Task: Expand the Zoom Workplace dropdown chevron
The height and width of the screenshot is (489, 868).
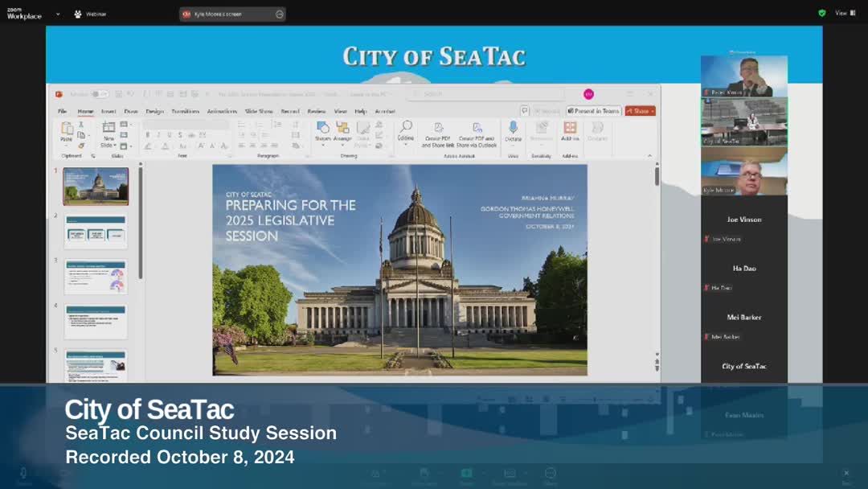Action: pos(58,14)
